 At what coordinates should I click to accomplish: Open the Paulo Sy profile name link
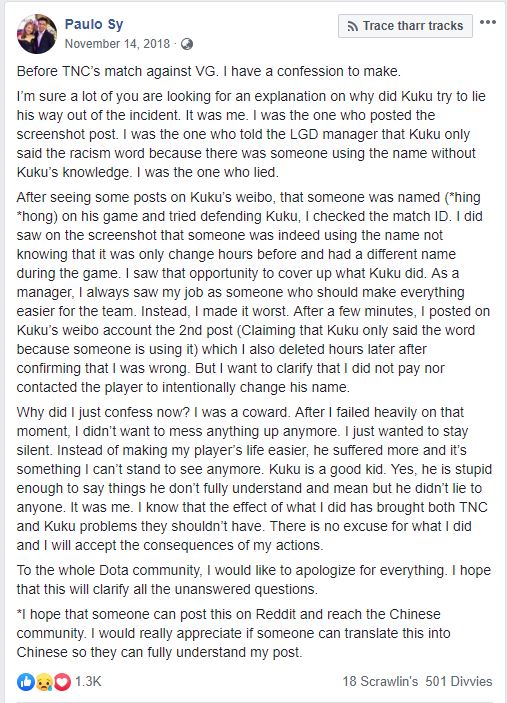pyautogui.click(x=94, y=24)
